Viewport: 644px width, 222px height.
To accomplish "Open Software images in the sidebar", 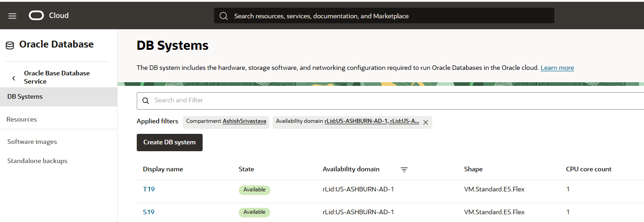I will pyautogui.click(x=32, y=142).
